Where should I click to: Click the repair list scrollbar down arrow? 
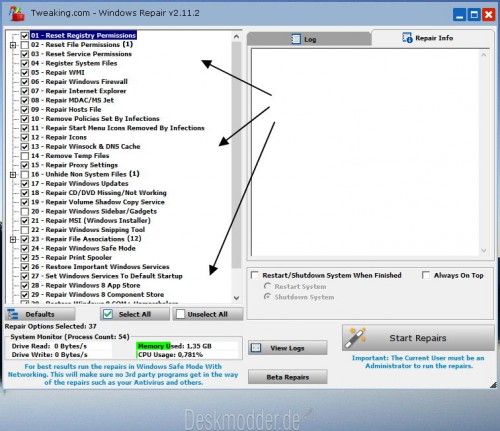click(x=236, y=298)
